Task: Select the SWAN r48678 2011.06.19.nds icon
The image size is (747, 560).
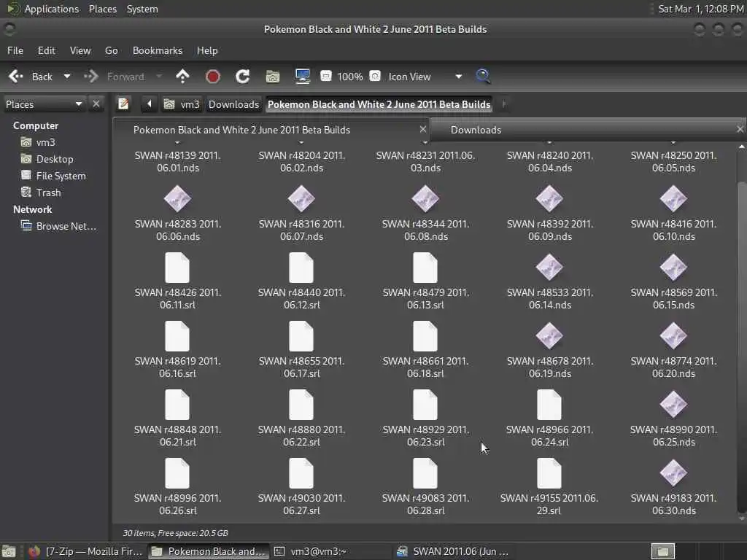Action: coord(549,336)
